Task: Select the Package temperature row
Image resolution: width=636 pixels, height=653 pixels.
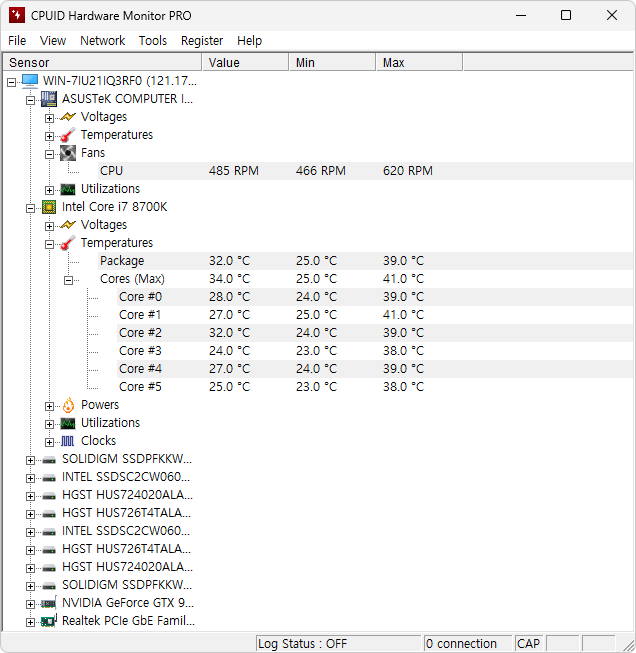Action: (x=366, y=261)
